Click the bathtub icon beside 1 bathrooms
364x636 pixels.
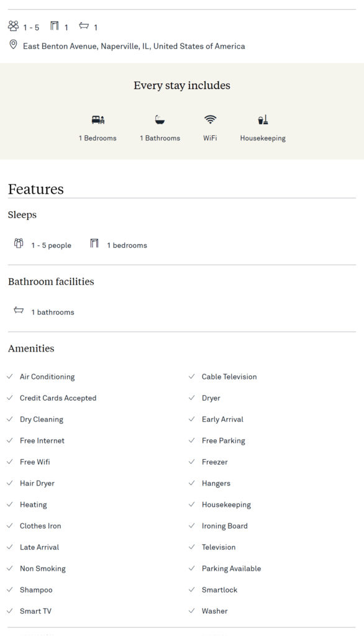click(19, 311)
